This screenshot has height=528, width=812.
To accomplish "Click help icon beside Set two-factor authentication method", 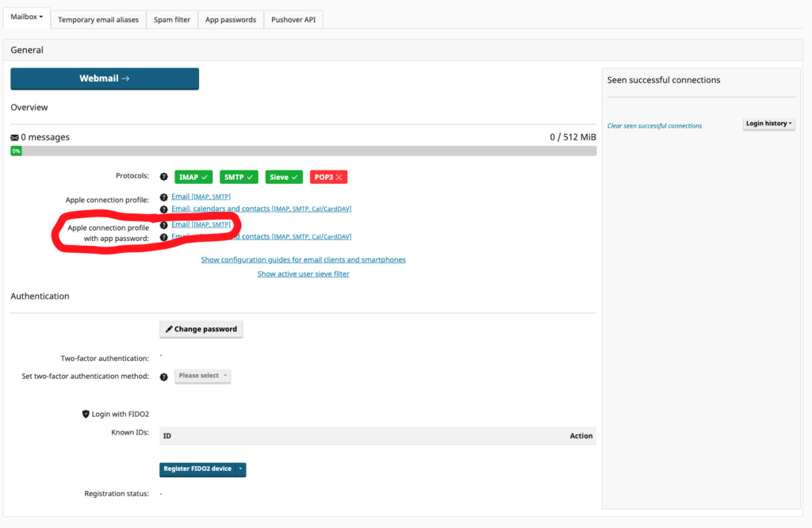I will 163,377.
